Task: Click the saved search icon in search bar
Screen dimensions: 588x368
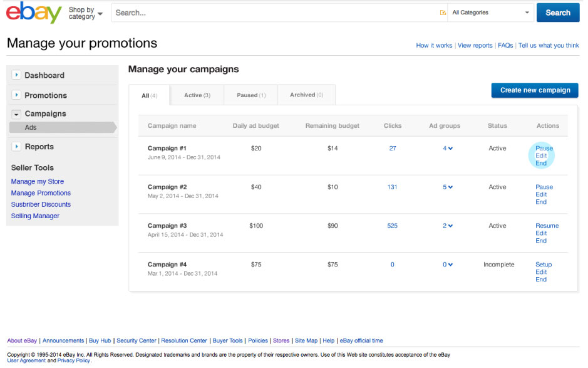Action: click(x=443, y=13)
